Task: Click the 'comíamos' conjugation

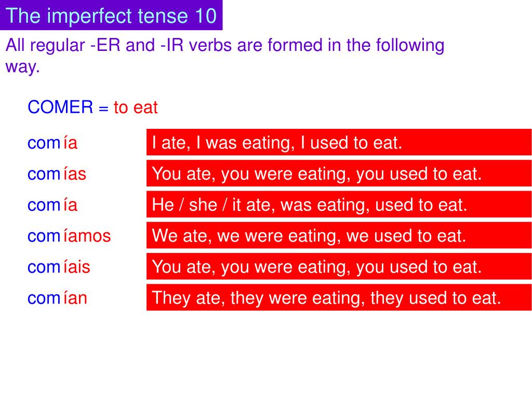Action: [x=69, y=236]
